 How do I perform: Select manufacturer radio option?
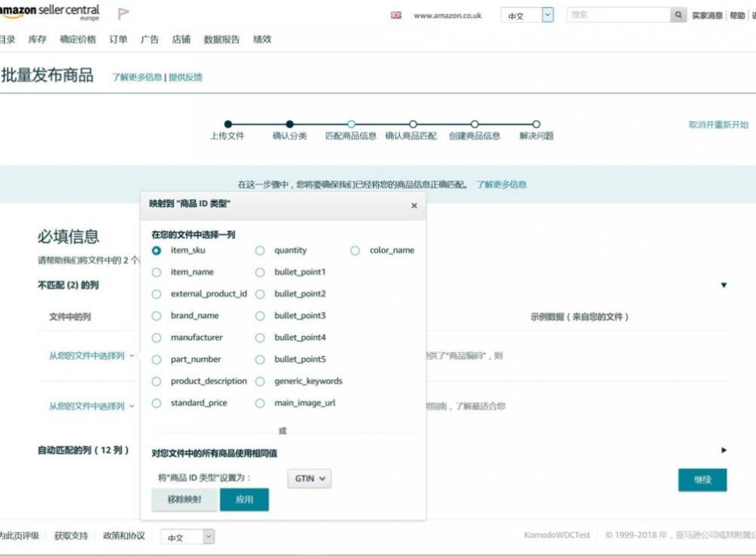coord(156,338)
